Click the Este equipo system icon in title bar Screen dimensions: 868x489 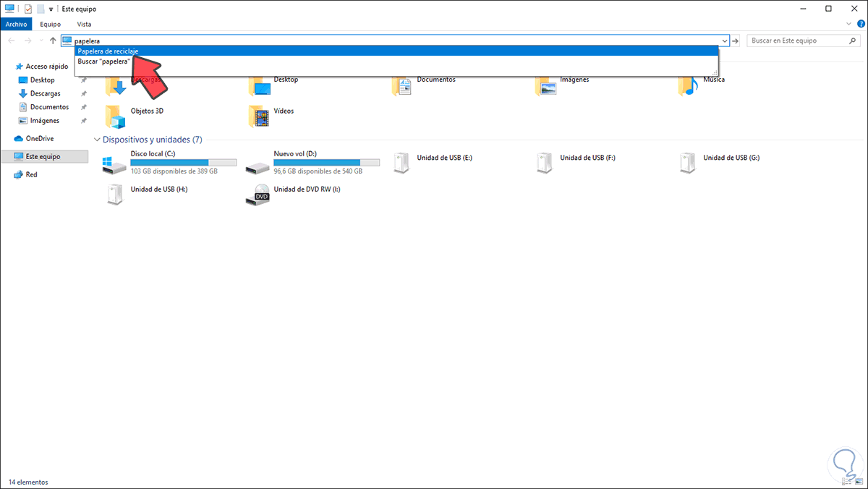10,9
